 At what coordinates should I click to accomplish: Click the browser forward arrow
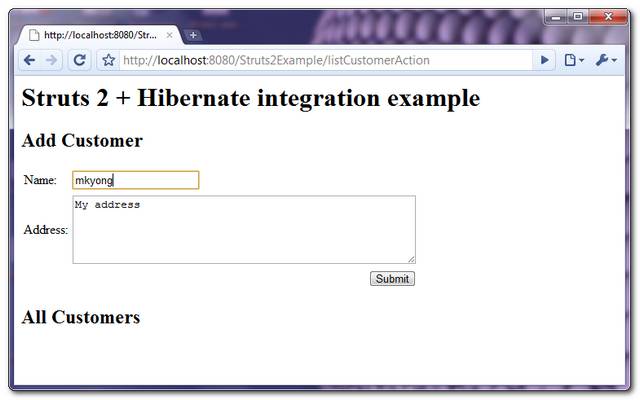(51, 60)
